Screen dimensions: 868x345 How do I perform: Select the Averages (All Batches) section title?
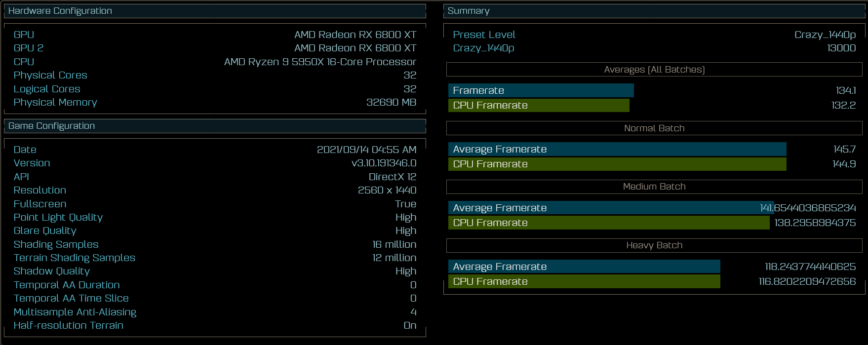654,70
